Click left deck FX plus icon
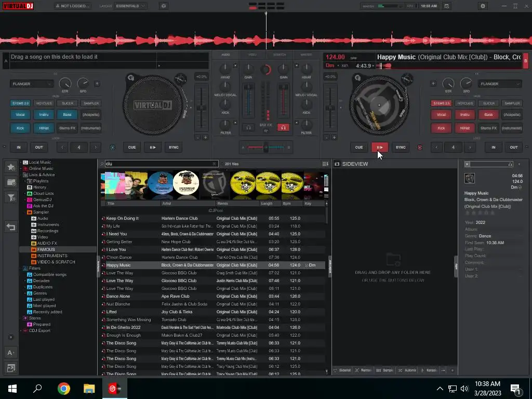Viewport: 532px width, 399px height. (97, 84)
